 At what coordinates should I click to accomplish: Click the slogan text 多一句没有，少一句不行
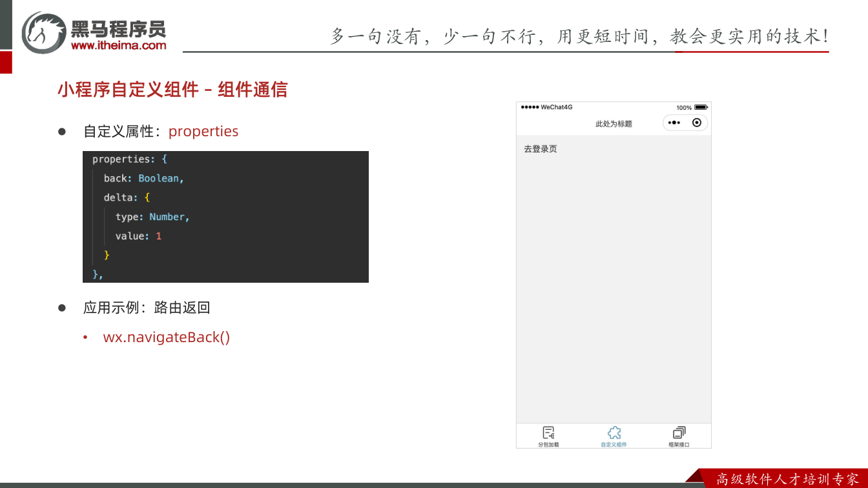tap(433, 36)
